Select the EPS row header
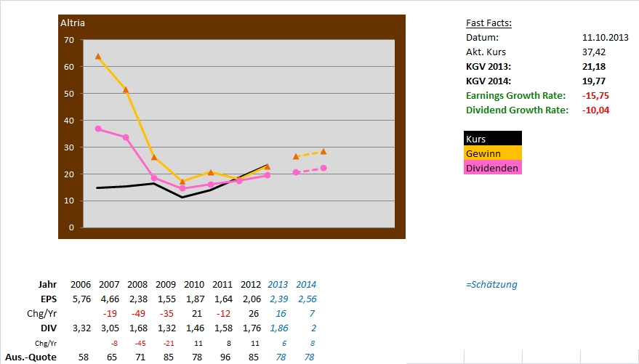Viewport: 639px width, 364px height. click(x=49, y=299)
